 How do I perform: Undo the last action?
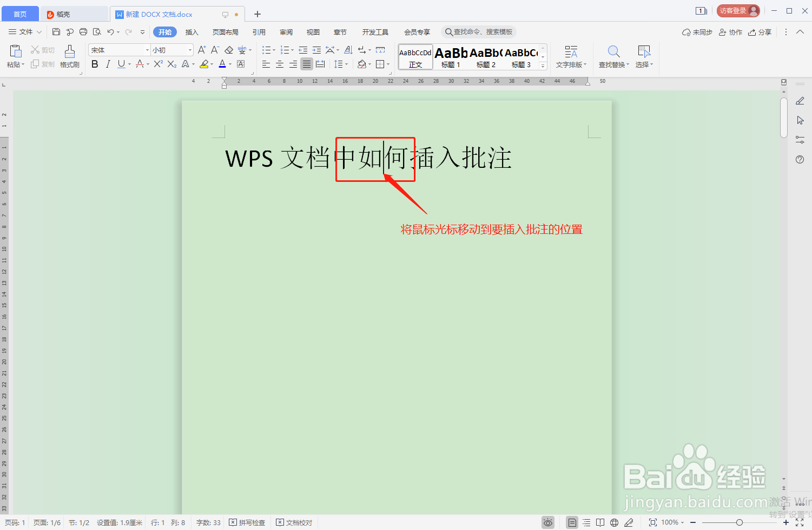click(x=110, y=32)
